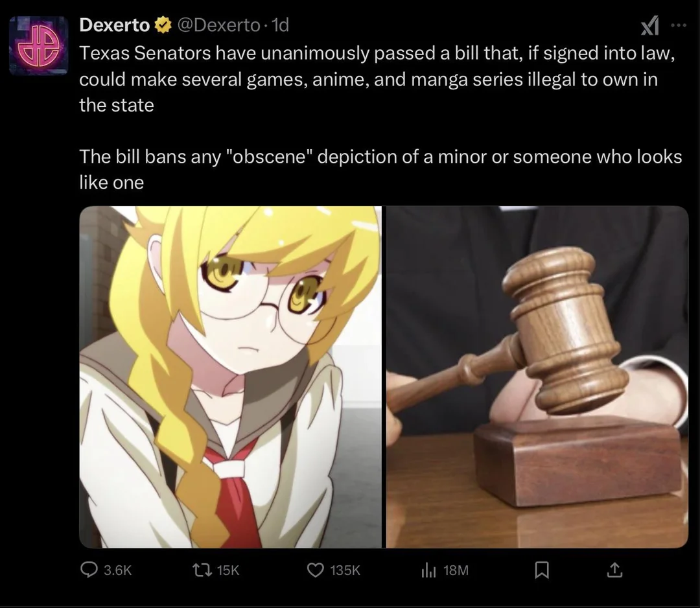The width and height of the screenshot is (700, 608).
Task: Click the gold verified badge
Action: 163,25
